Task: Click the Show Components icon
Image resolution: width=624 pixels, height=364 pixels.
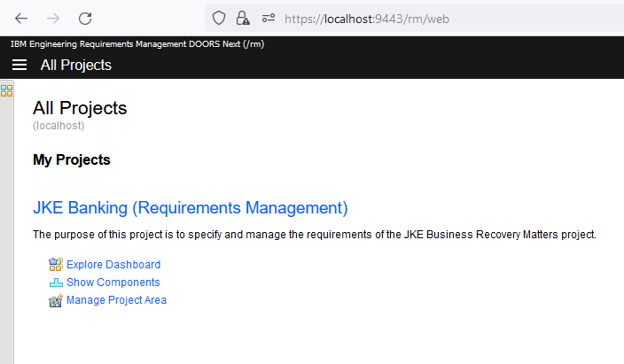Action: (x=56, y=283)
